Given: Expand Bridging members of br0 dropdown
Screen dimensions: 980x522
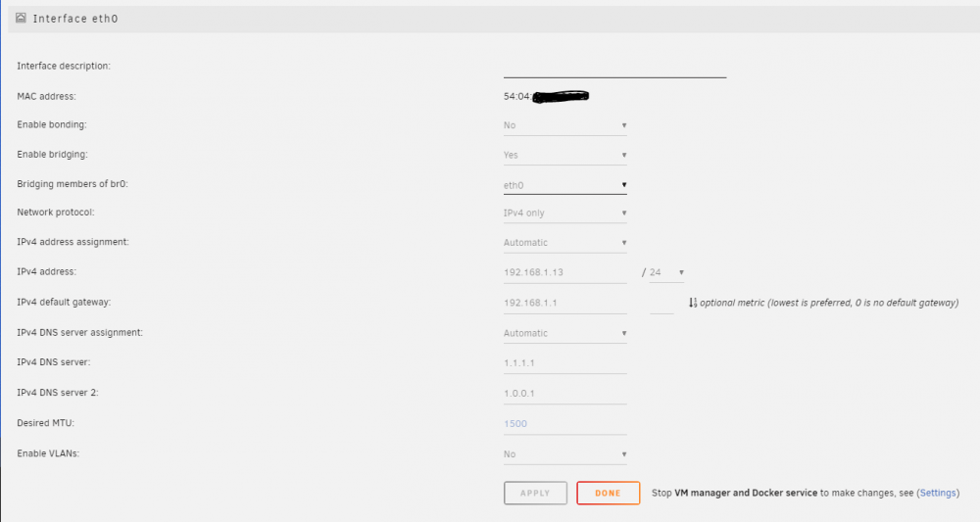Looking at the screenshot, I should [x=565, y=185].
